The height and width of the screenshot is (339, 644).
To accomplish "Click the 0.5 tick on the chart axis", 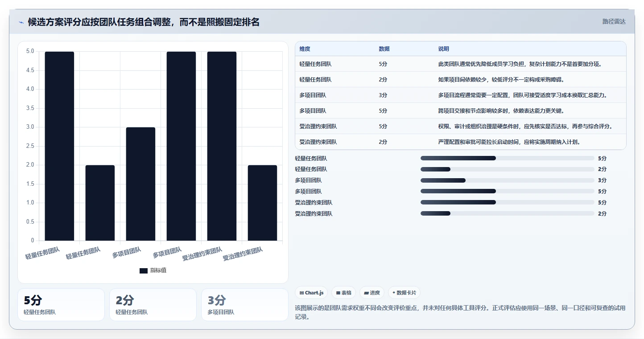I will (x=30, y=222).
